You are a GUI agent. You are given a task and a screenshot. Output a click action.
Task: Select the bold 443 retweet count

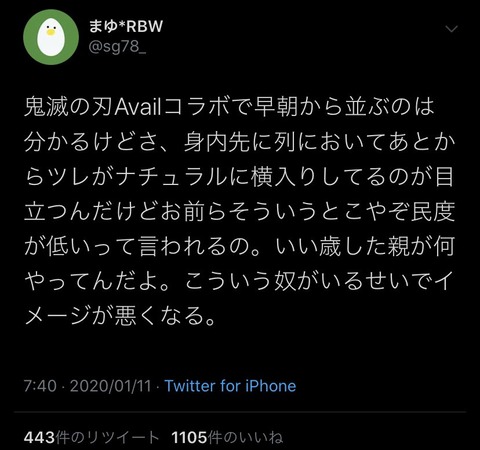pyautogui.click(x=39, y=437)
